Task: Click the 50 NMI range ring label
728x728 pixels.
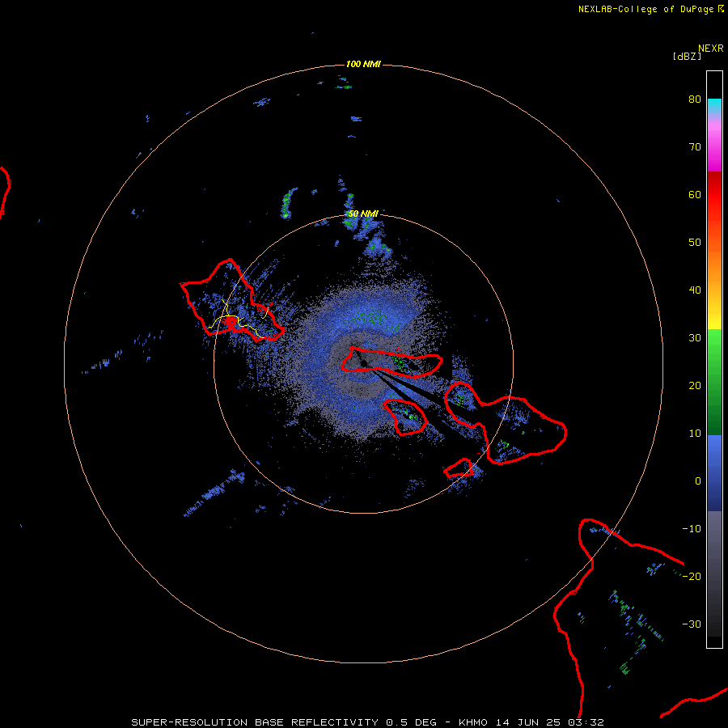Action: click(x=363, y=214)
